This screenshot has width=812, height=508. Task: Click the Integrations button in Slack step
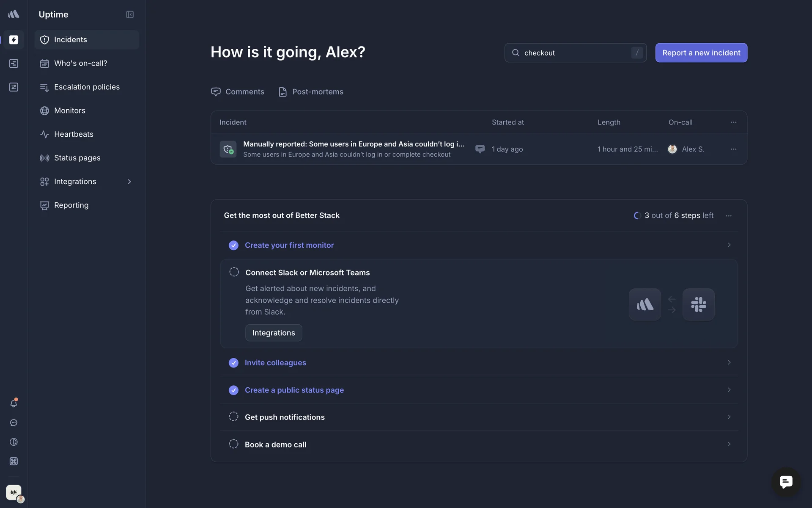pos(274,333)
